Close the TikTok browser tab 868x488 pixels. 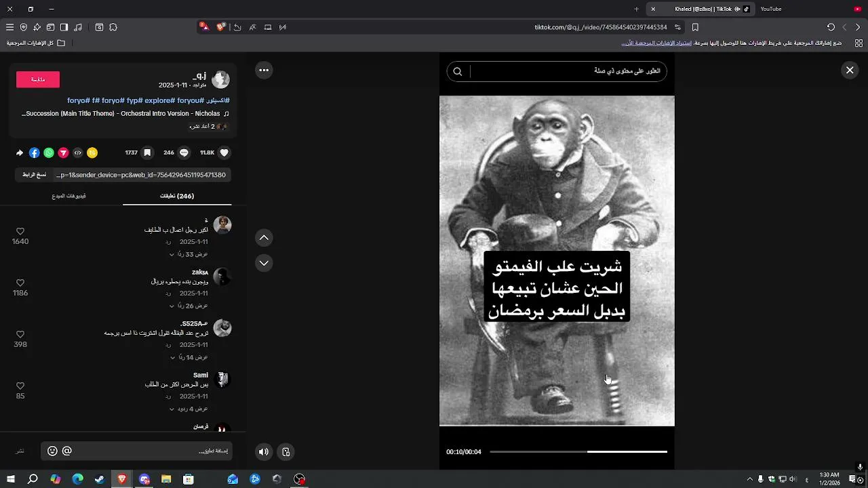coord(653,9)
